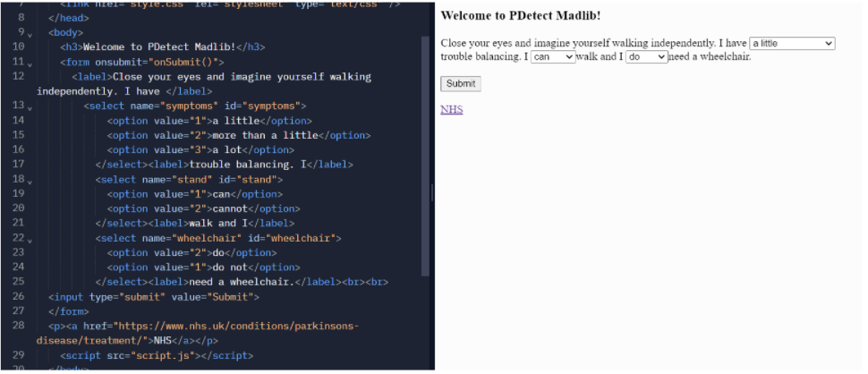This screenshot has width=868, height=374.
Task: Click line number 14 in the gutter
Action: (x=18, y=121)
